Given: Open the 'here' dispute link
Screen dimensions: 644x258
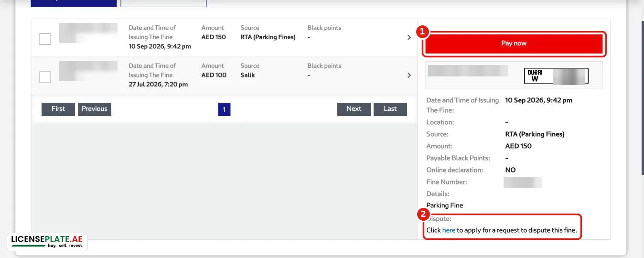Looking at the screenshot, I should coord(449,230).
